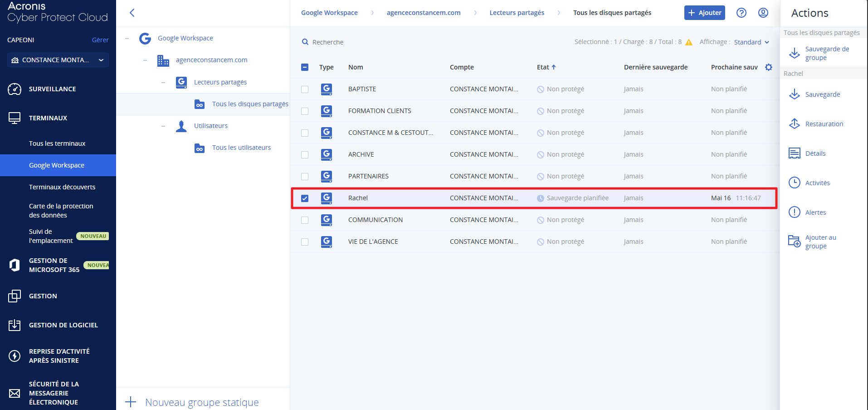
Task: Open column settings gear icon
Action: coord(769,67)
